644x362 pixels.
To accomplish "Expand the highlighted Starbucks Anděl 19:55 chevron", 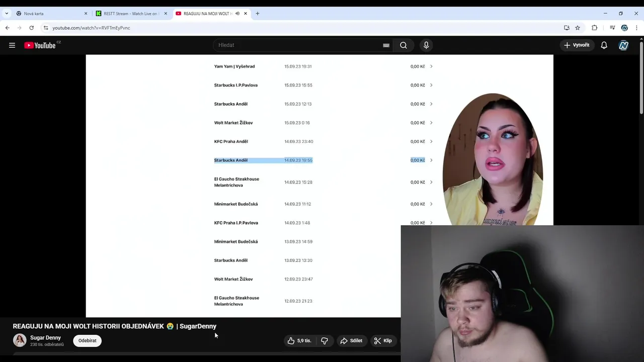I will point(431,160).
